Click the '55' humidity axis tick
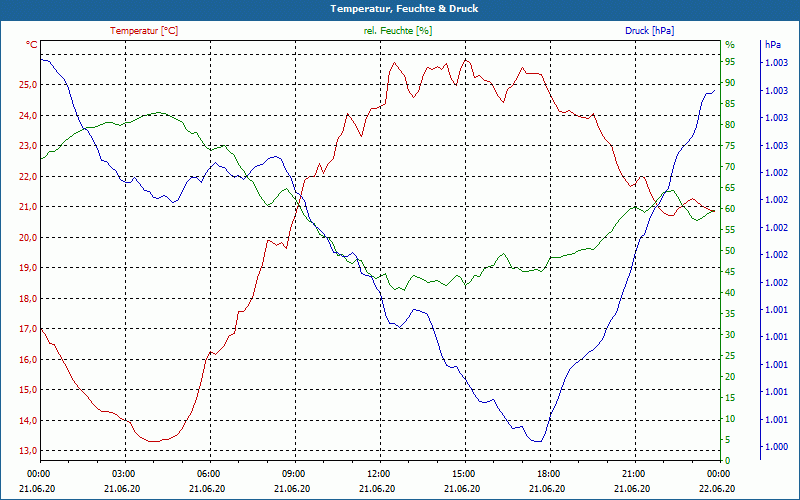 730,230
